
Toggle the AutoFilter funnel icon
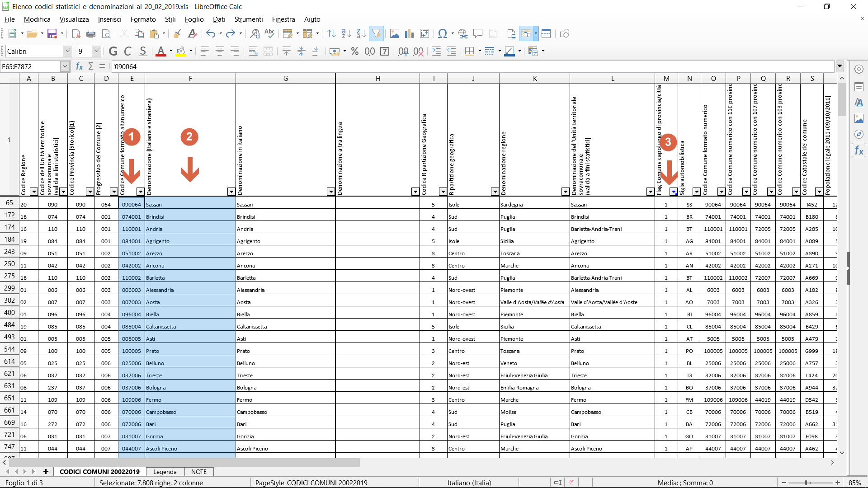coord(376,33)
